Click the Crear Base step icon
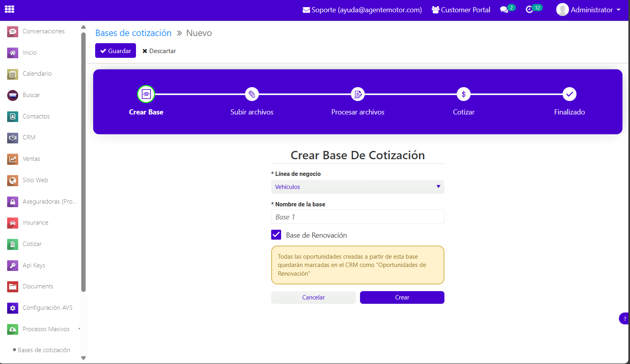630x364 pixels. point(146,94)
